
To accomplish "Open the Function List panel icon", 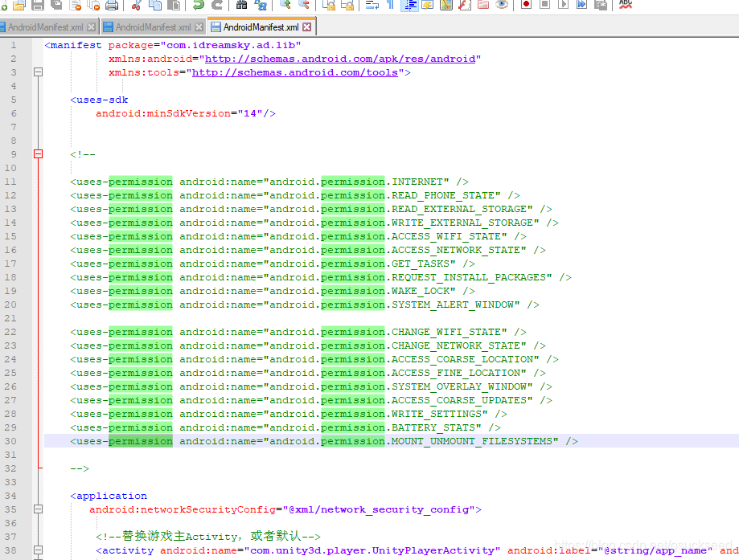I will tap(465, 5).
